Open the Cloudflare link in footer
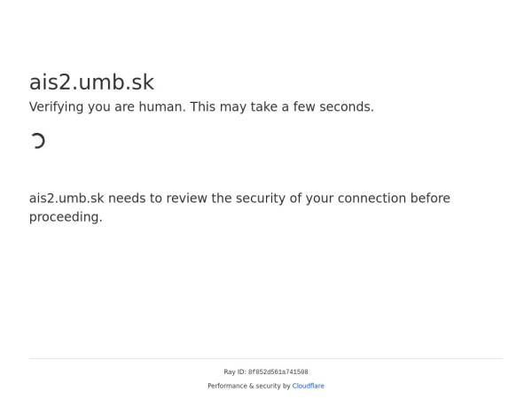532x399 pixels. 308,387
